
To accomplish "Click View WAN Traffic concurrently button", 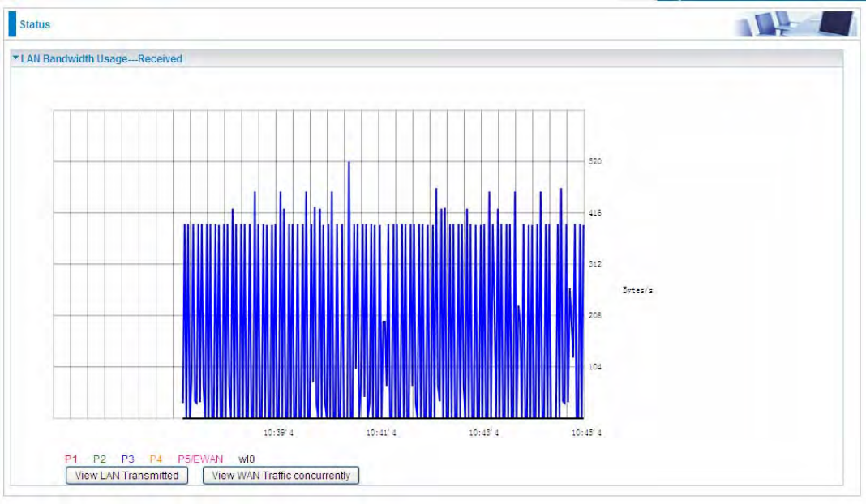I will [x=281, y=476].
